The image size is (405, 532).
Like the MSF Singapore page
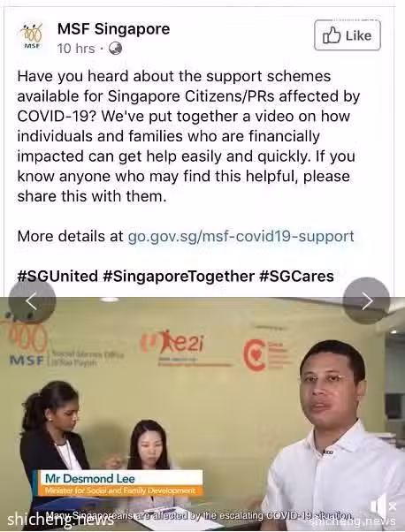348,35
